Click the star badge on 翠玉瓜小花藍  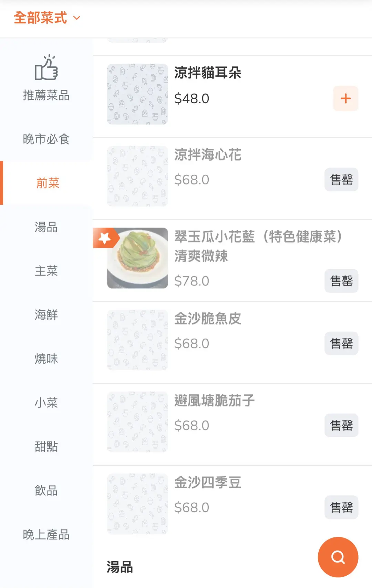pyautogui.click(x=105, y=238)
